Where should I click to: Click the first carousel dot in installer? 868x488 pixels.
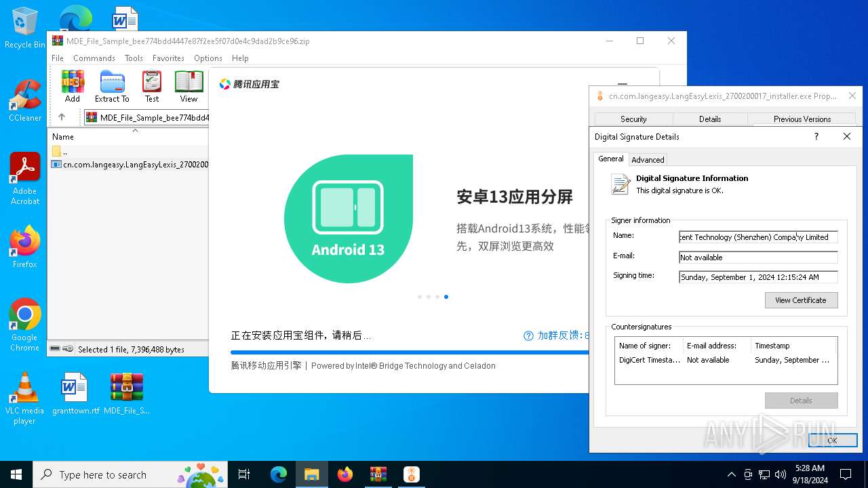pyautogui.click(x=420, y=297)
